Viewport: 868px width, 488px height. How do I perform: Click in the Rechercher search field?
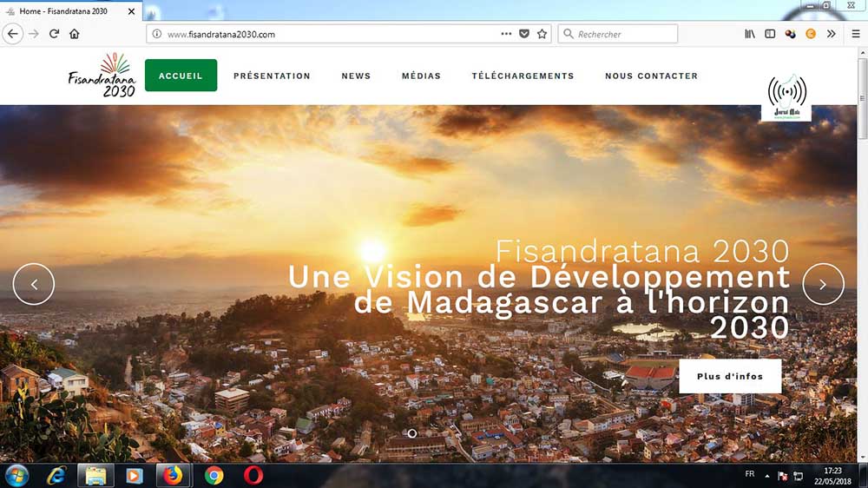pos(623,34)
